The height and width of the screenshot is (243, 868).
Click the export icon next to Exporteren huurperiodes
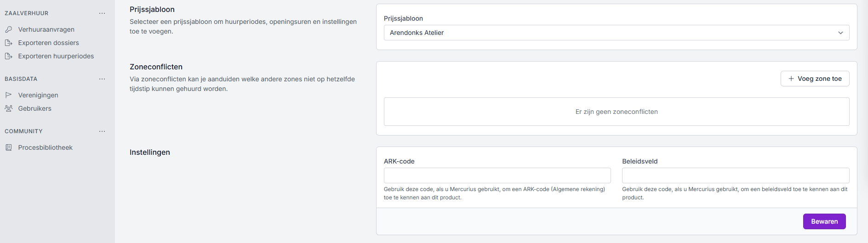(8, 56)
